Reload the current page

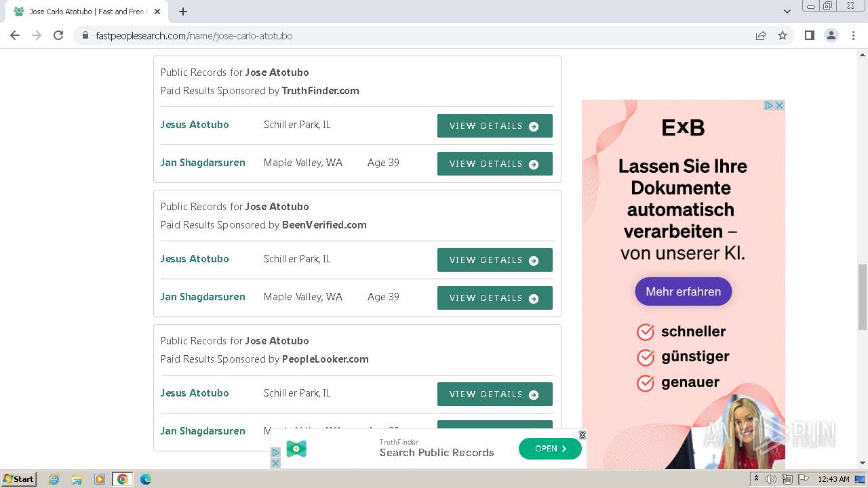(x=58, y=35)
